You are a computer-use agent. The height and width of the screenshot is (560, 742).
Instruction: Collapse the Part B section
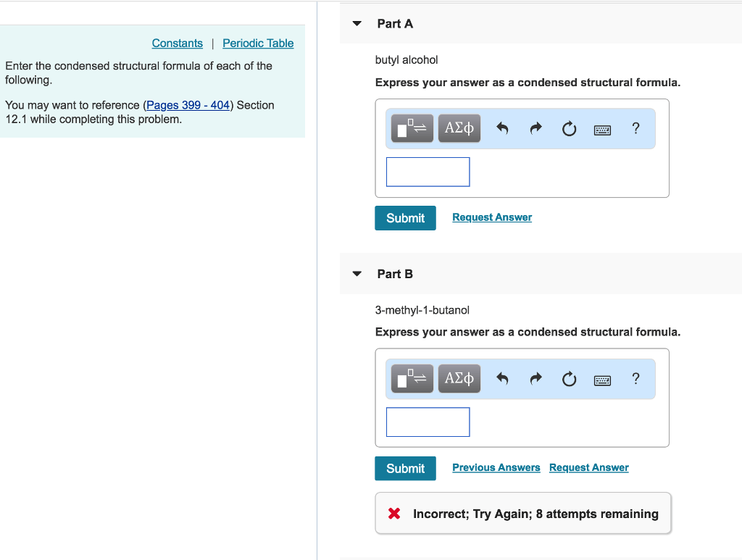357,274
